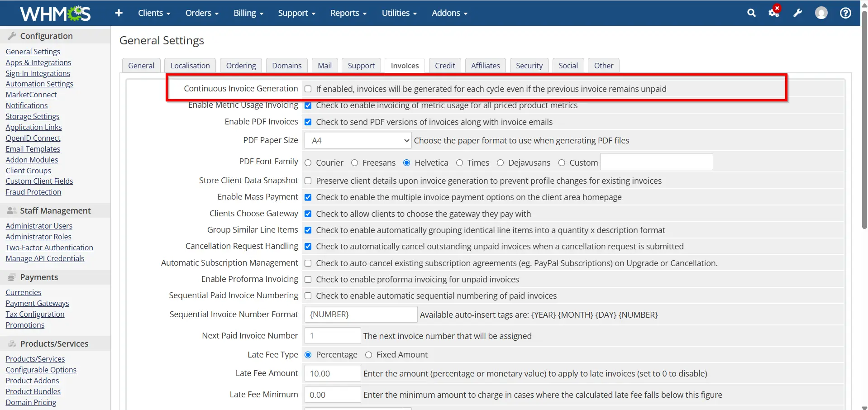
Task: Open the Billing menu
Action: point(248,13)
